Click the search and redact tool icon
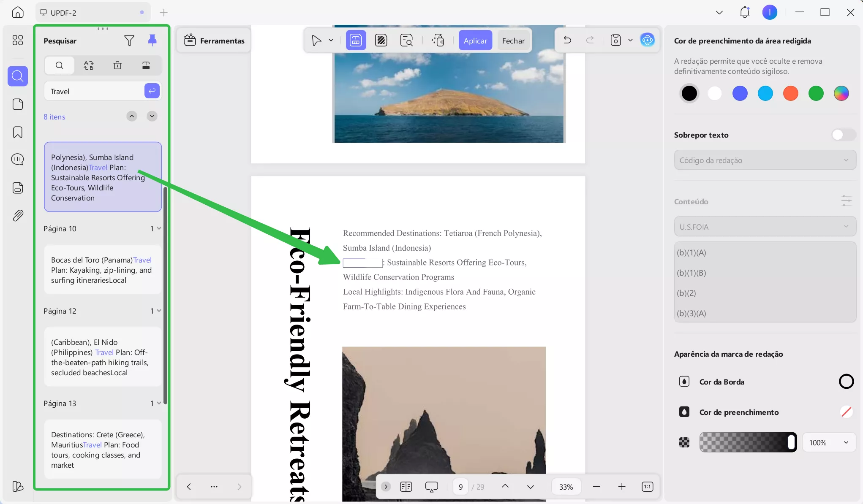The height and width of the screenshot is (504, 863). pos(406,41)
